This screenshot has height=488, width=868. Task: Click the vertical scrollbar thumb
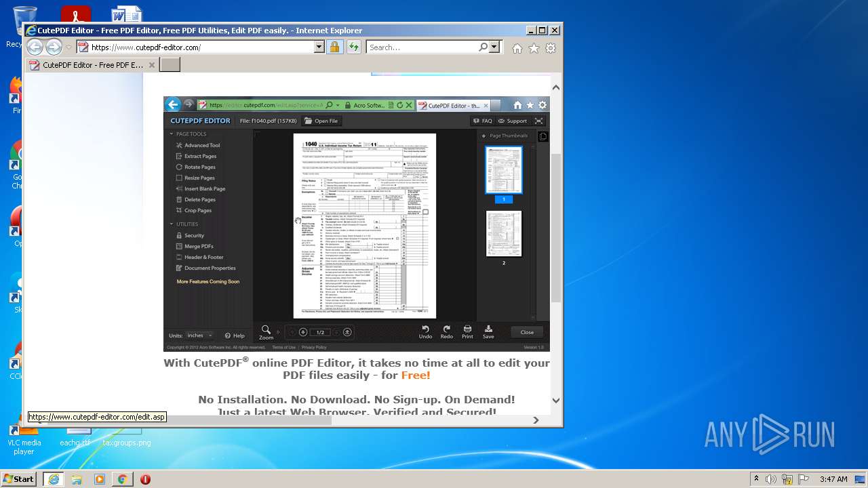pyautogui.click(x=555, y=227)
